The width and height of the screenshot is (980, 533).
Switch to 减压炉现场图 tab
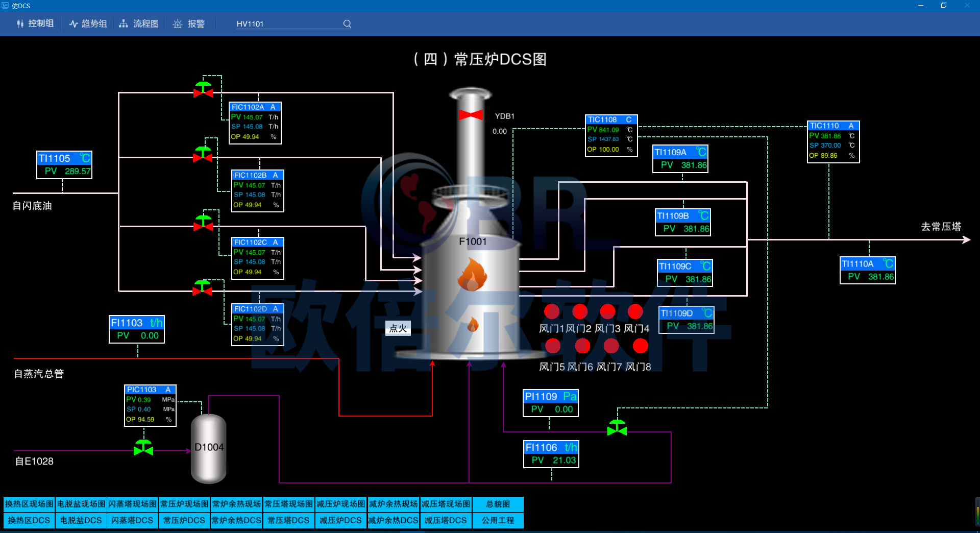click(x=341, y=504)
